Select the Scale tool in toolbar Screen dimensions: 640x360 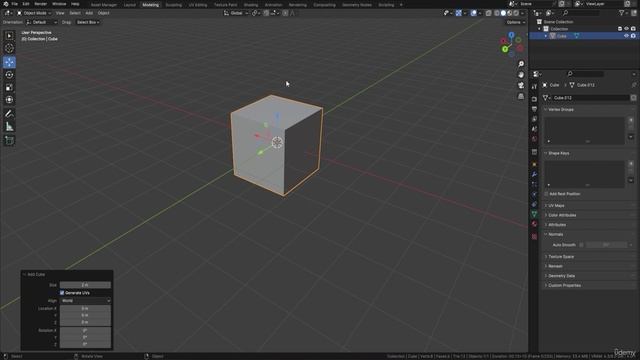pos(9,87)
